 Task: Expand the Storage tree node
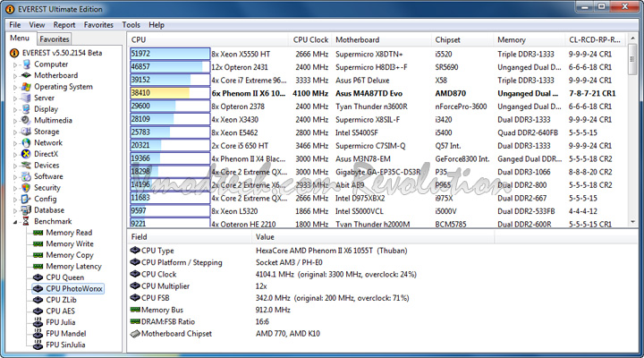[15, 132]
